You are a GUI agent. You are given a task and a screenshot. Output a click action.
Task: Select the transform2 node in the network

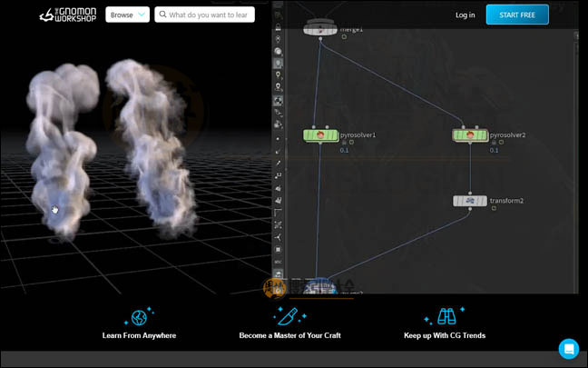(x=470, y=201)
